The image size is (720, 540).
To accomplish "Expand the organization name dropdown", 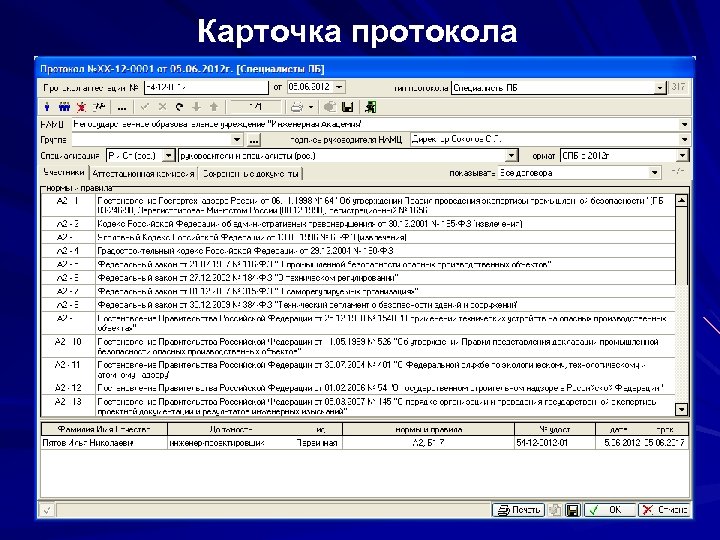I will (684, 124).
